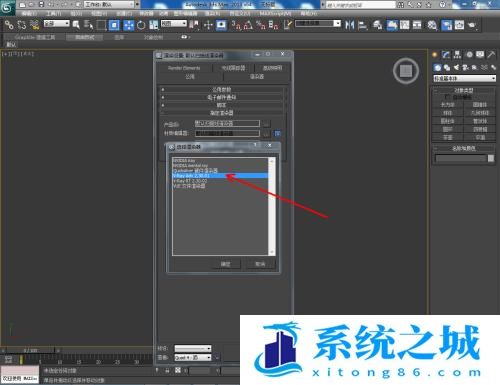Enable the AutoGrid checkbox
The width and height of the screenshot is (500, 385).
tap(447, 97)
